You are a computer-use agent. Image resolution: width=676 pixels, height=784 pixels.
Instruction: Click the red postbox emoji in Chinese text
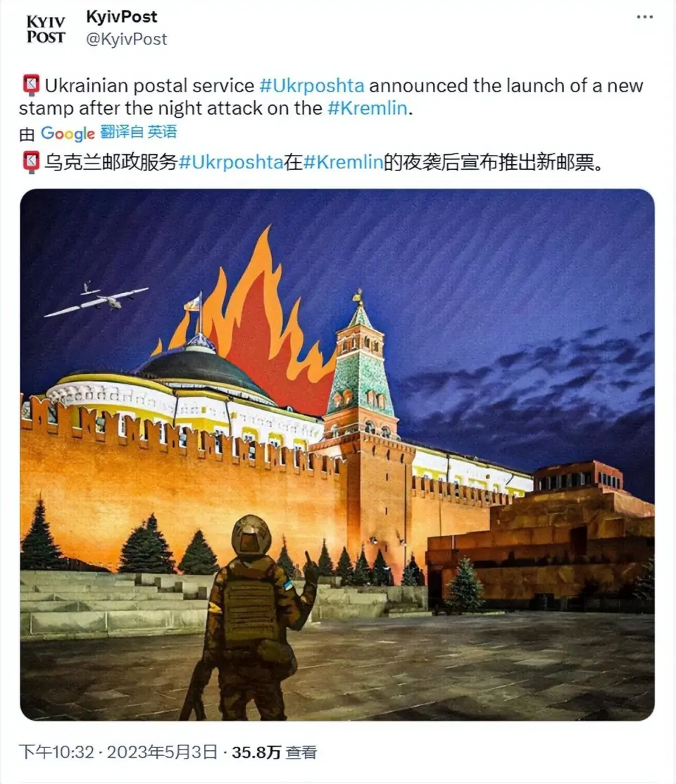point(32,163)
